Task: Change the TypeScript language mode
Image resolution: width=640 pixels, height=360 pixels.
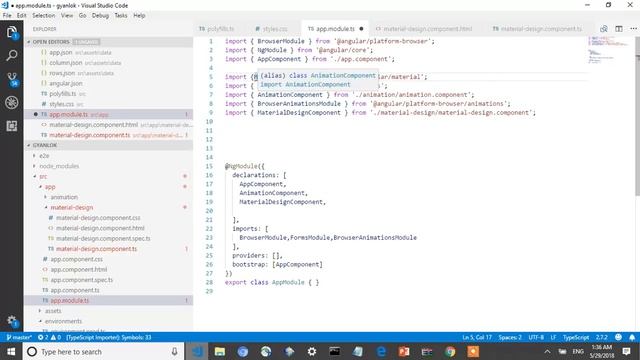Action: 576,337
